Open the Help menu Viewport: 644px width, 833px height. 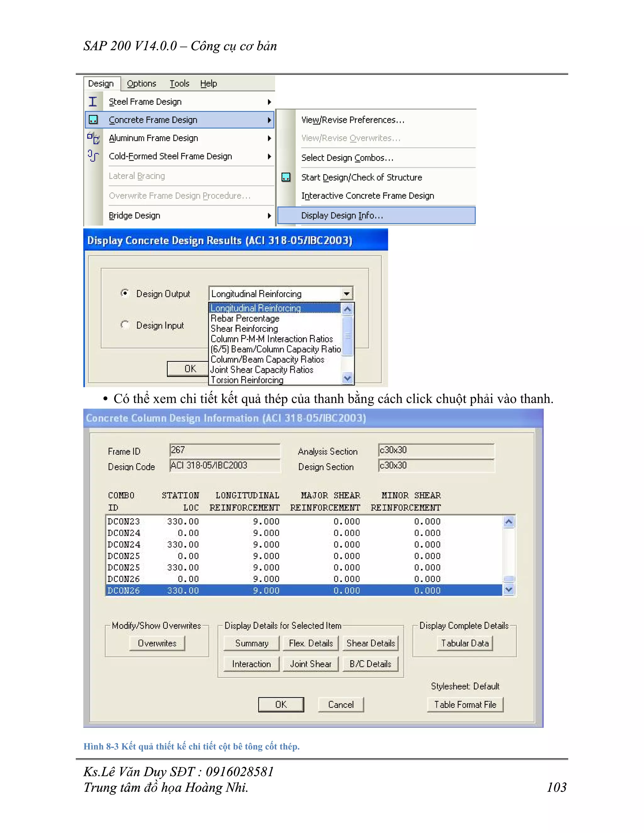tap(209, 84)
